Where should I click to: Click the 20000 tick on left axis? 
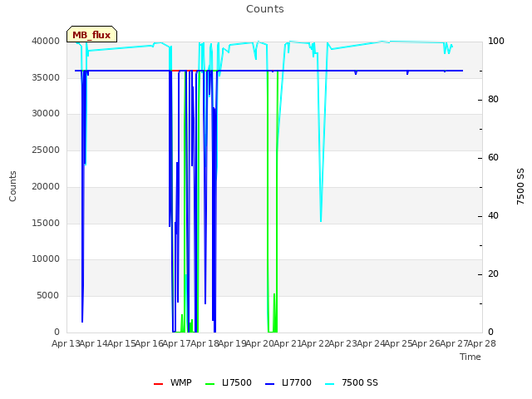click(46, 186)
